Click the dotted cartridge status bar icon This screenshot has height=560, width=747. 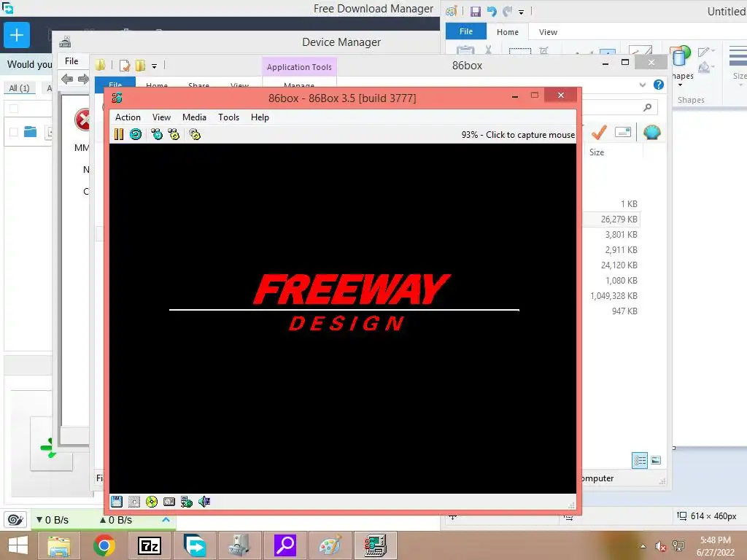tap(134, 502)
